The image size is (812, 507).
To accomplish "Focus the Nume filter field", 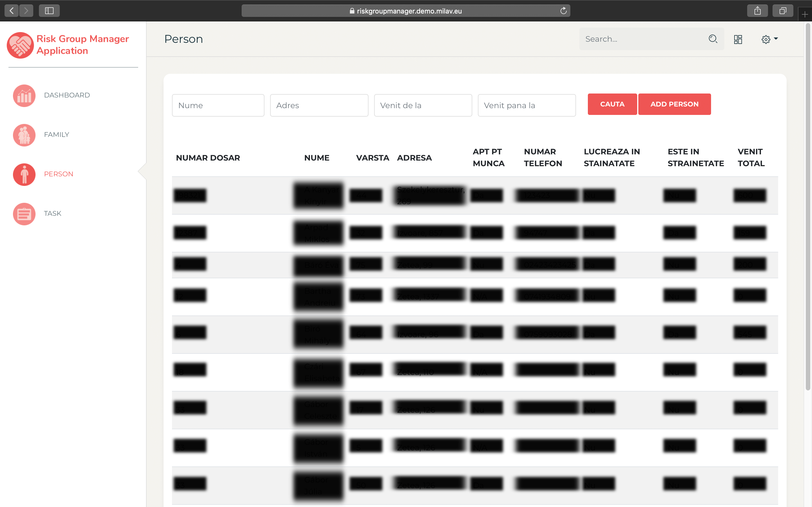I will 218,105.
